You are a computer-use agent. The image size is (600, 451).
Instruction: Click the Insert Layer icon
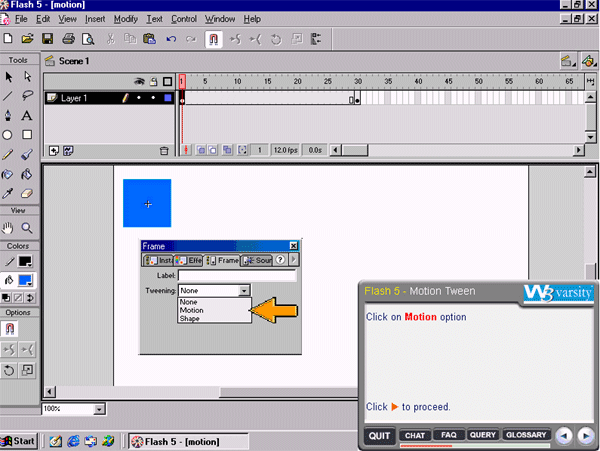[x=54, y=150]
